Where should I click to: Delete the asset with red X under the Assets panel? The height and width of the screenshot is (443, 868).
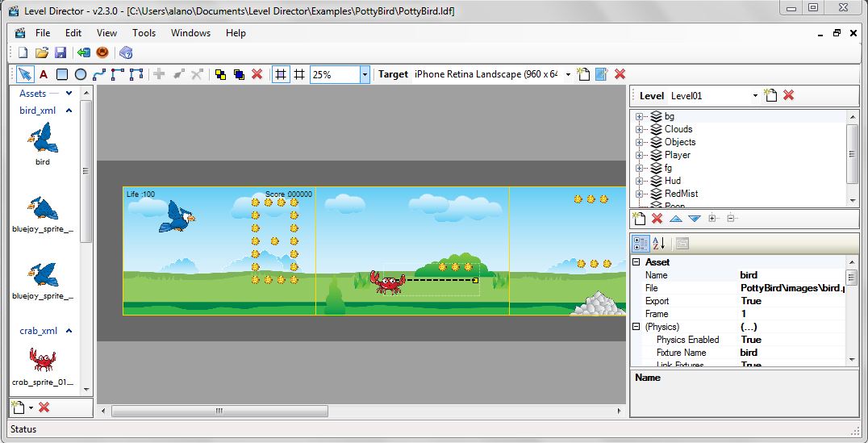(44, 407)
